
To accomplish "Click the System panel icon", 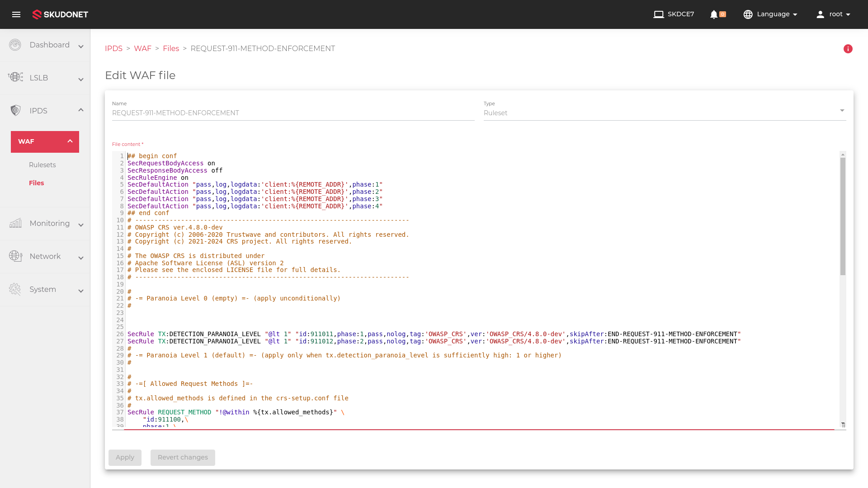I will pos(15,289).
